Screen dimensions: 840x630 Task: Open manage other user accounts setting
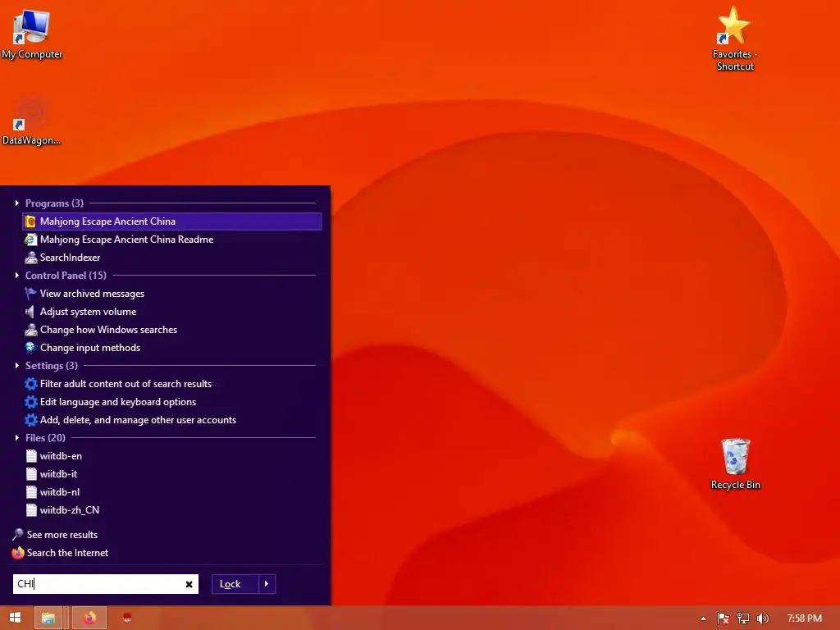point(172,420)
